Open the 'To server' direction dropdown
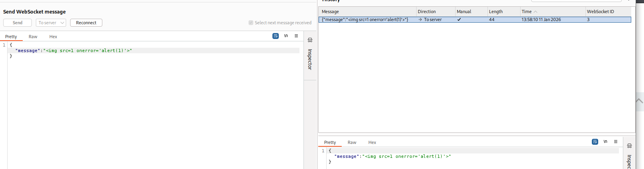This screenshot has width=644, height=169. [x=51, y=23]
